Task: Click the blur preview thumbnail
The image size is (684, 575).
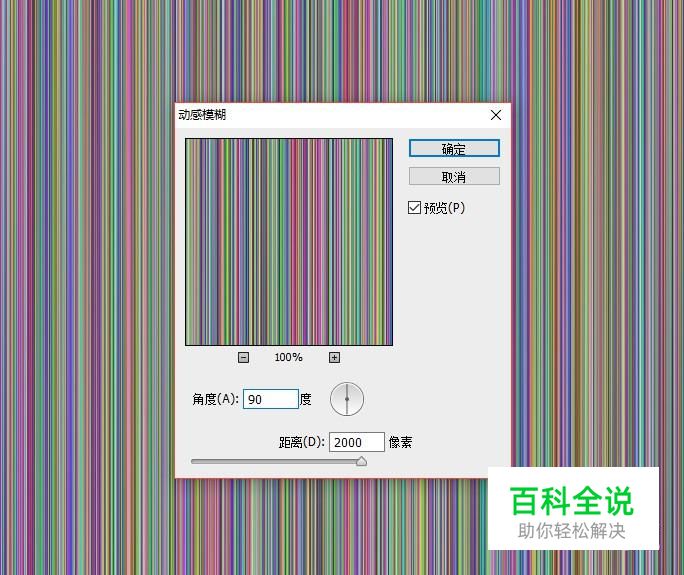Action: pos(289,242)
